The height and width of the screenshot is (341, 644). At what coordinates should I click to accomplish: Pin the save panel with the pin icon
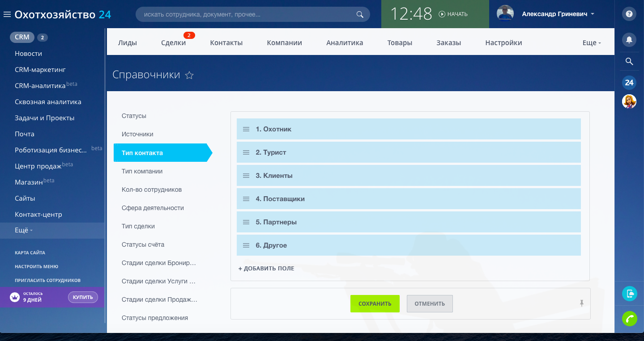pos(581,303)
